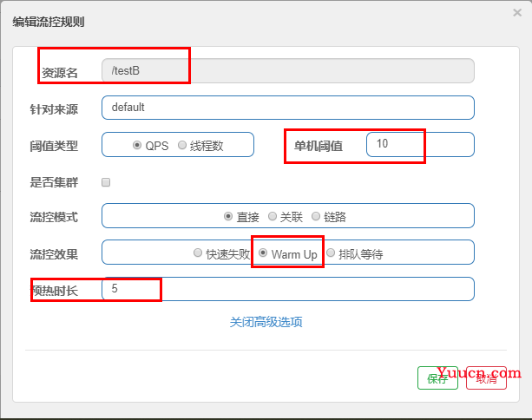Save the rule with 保存 button
Screen dimensions: 532x420
click(437, 378)
